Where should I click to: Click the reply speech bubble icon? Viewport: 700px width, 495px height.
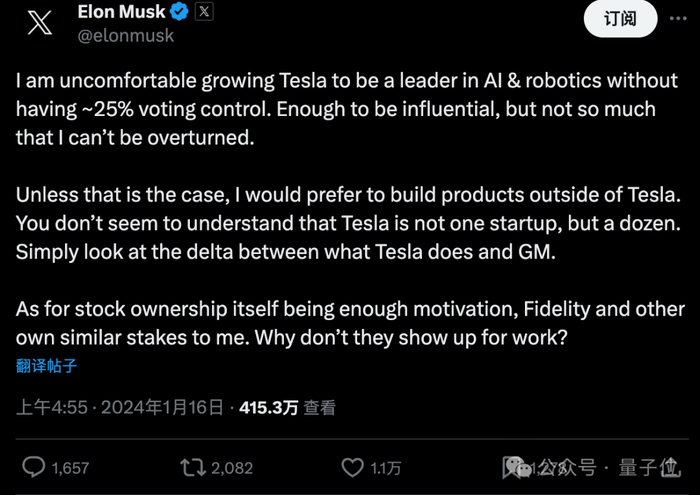pyautogui.click(x=33, y=467)
